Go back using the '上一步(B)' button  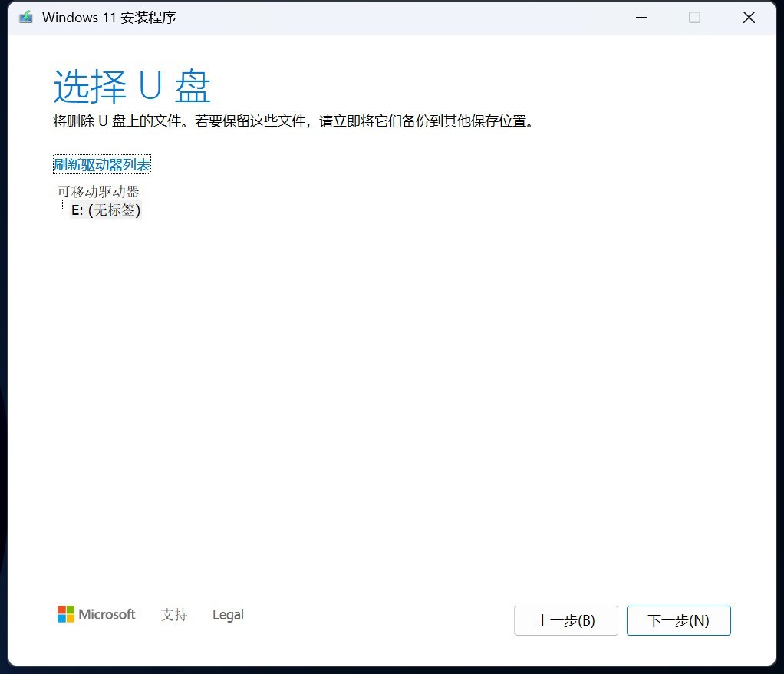(x=565, y=620)
